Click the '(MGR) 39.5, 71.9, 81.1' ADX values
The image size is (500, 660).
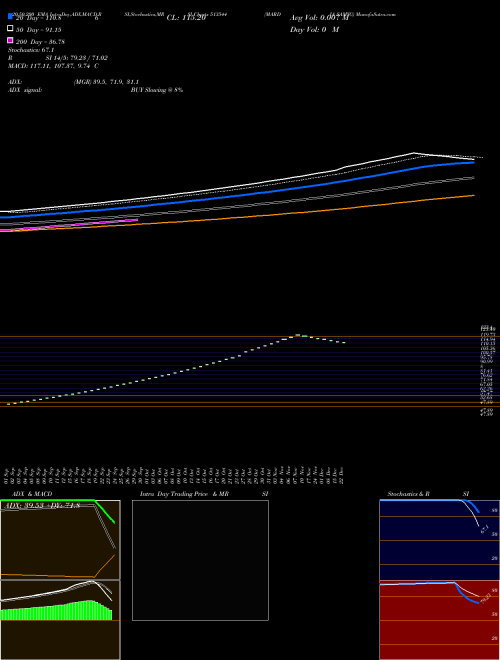(x=106, y=82)
